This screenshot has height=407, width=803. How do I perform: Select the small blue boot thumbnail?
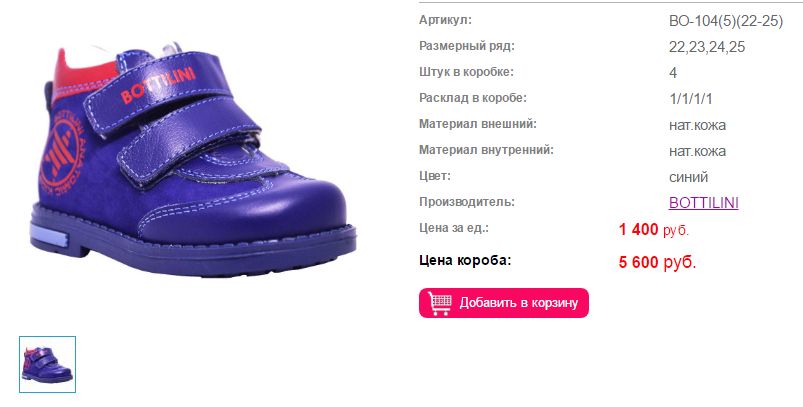pos(48,365)
